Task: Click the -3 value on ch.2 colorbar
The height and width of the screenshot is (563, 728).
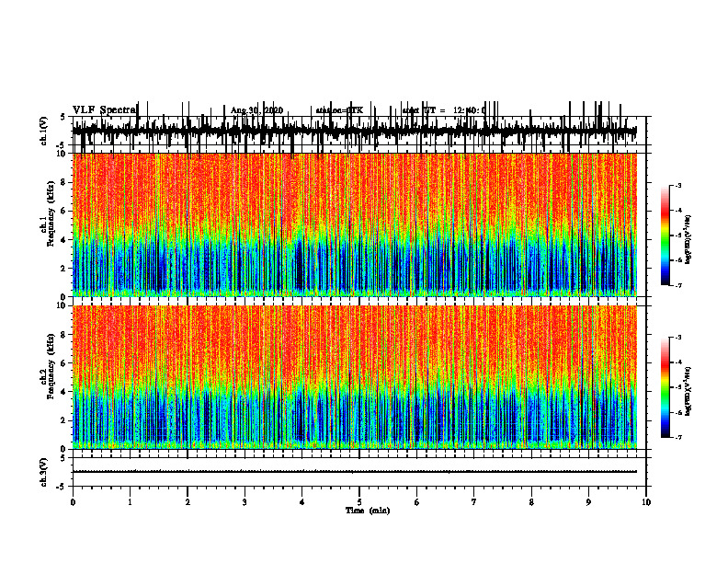Action: coord(678,338)
